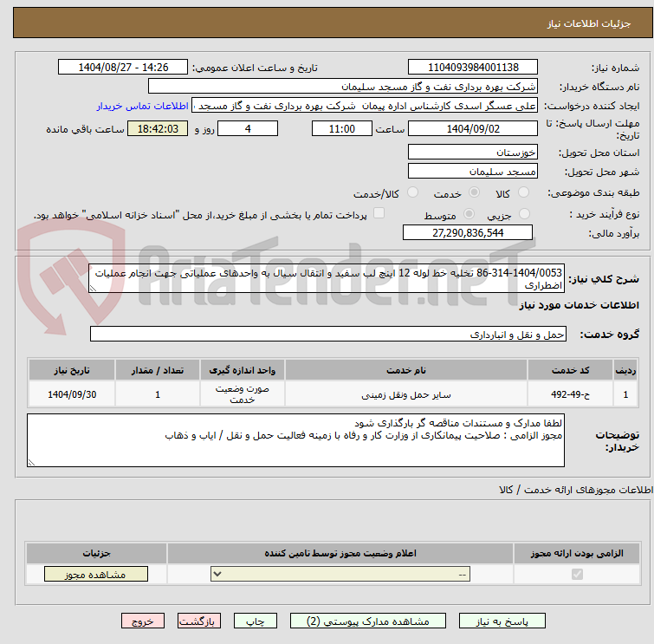Click the تعداد / مقدار column header
Viewport: 654px width, 644px height.
(x=158, y=370)
